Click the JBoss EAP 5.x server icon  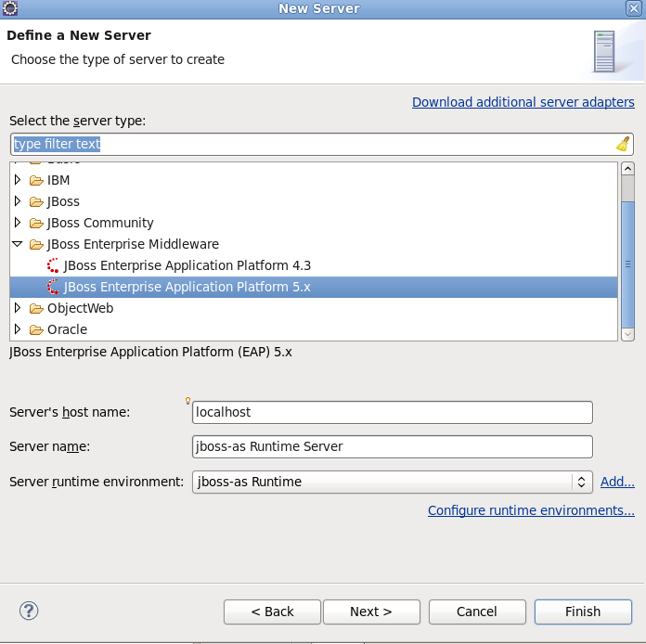[53, 287]
